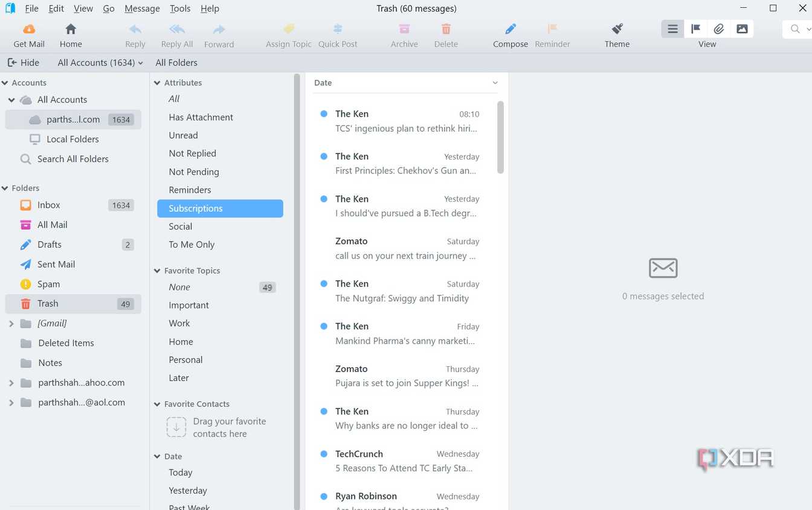The width and height of the screenshot is (812, 510).
Task: Click the search magnifier icon
Action: [795, 29]
